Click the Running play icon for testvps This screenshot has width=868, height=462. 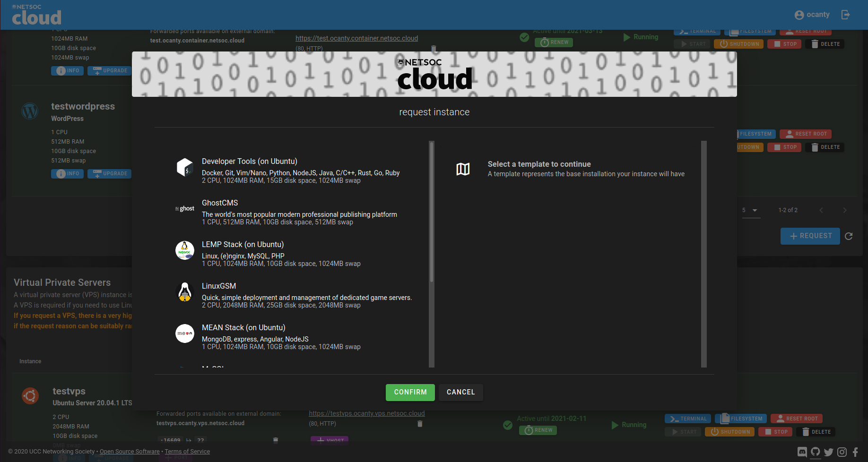click(615, 425)
